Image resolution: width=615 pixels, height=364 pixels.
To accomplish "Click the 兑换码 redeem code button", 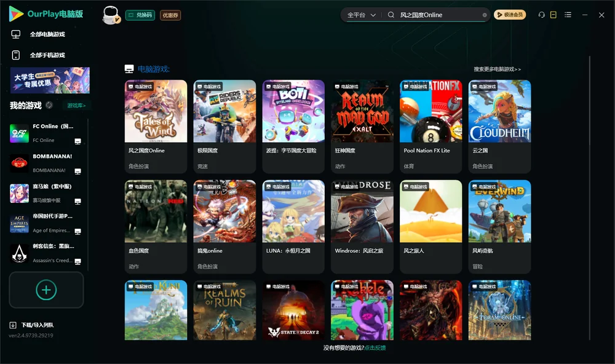I will click(x=140, y=15).
